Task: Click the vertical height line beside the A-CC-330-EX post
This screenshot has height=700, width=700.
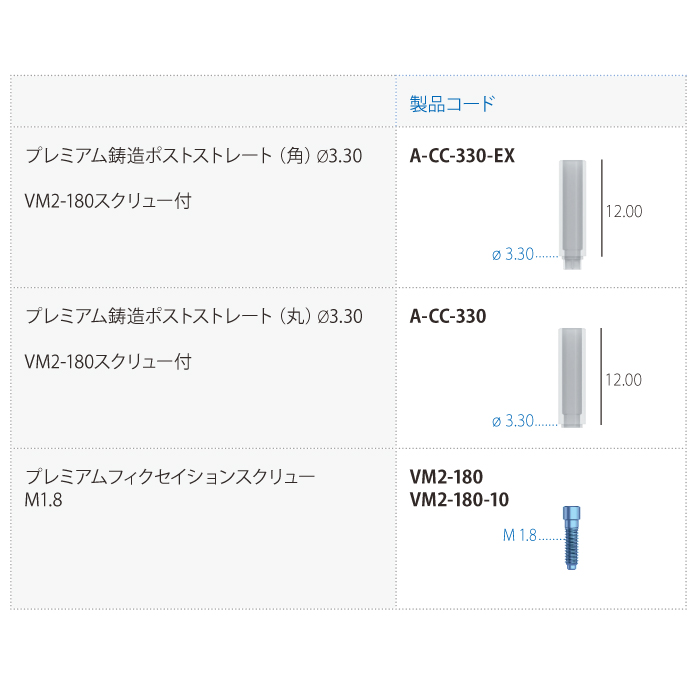Action: (x=601, y=212)
